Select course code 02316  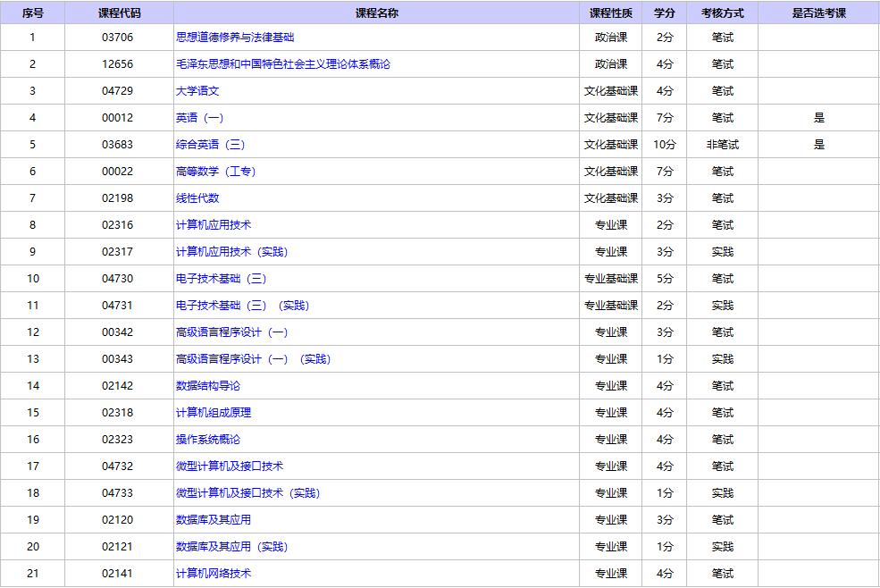click(118, 224)
